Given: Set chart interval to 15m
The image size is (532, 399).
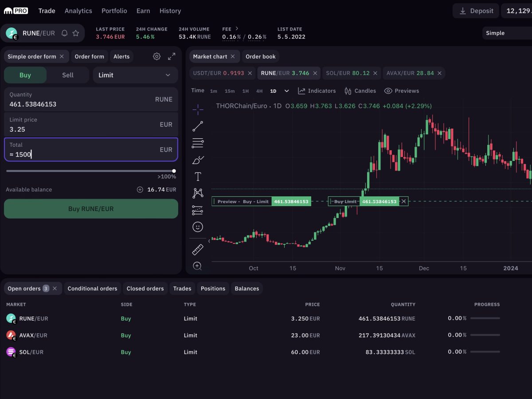Looking at the screenshot, I should pyautogui.click(x=230, y=91).
